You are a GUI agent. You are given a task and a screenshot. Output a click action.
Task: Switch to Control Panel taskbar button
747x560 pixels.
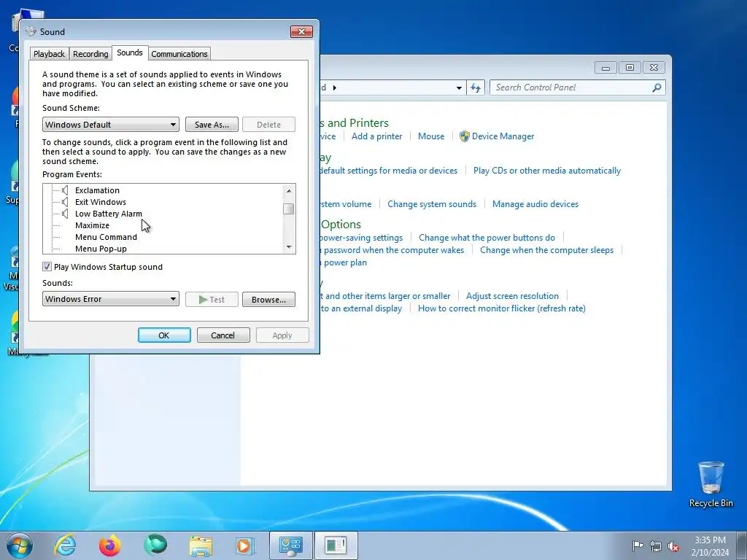(291, 545)
